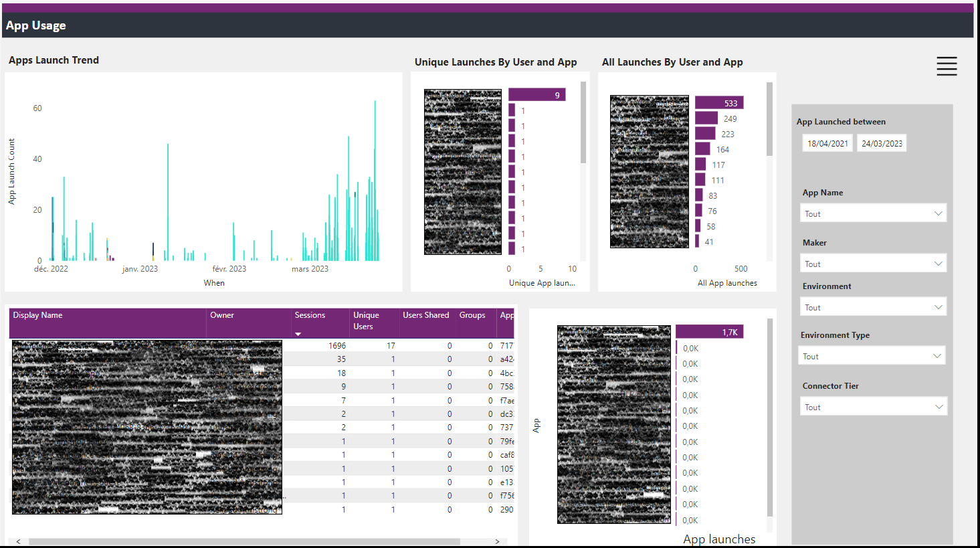Viewport: 980px width, 548px height.
Task: Click the App ID cell 717
Action: pyautogui.click(x=506, y=346)
